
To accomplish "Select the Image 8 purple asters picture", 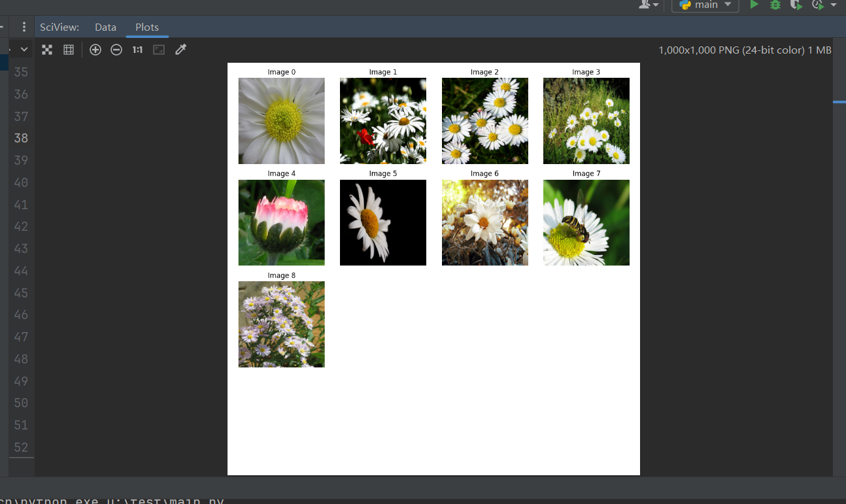I will click(x=282, y=324).
